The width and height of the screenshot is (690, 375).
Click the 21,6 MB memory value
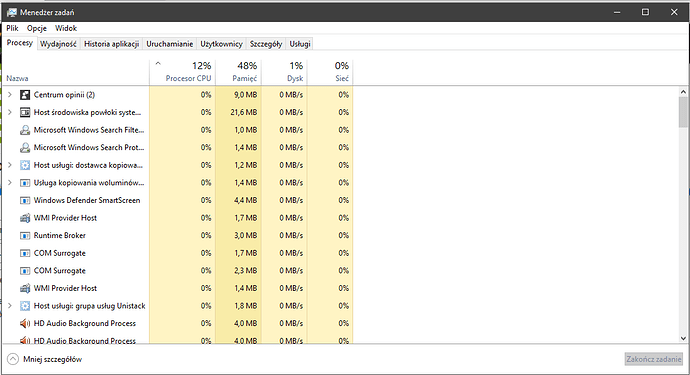click(244, 112)
